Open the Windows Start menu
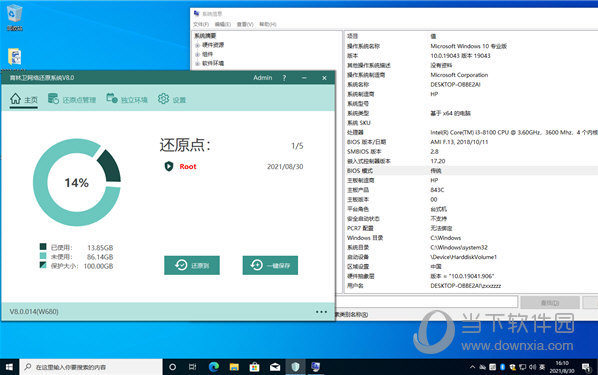This screenshot has height=375, width=598. (x=9, y=367)
